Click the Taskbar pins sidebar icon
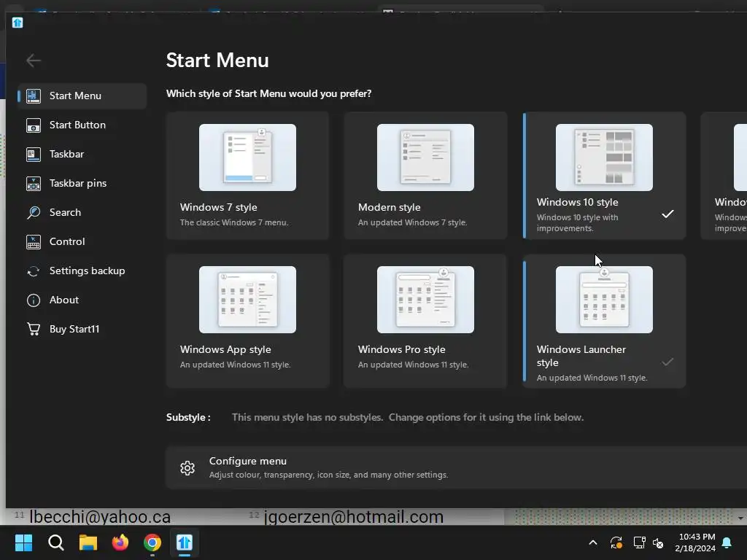This screenshot has width=747, height=560. coord(34,183)
